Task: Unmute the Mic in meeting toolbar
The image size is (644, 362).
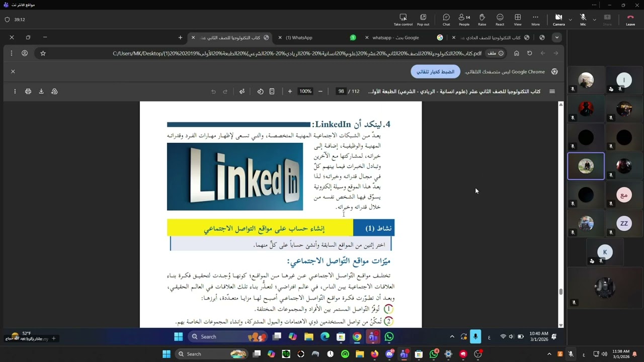Action: coord(583,20)
